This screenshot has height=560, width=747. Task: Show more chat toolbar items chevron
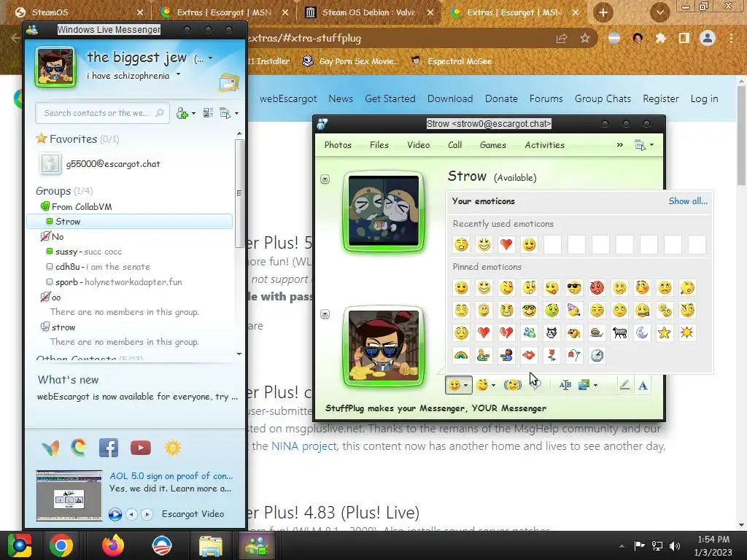[619, 145]
